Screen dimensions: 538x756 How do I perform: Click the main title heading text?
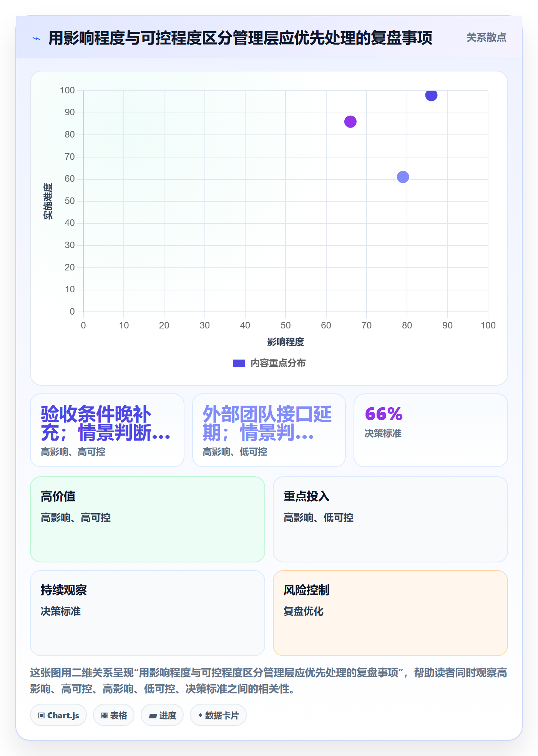coord(240,38)
